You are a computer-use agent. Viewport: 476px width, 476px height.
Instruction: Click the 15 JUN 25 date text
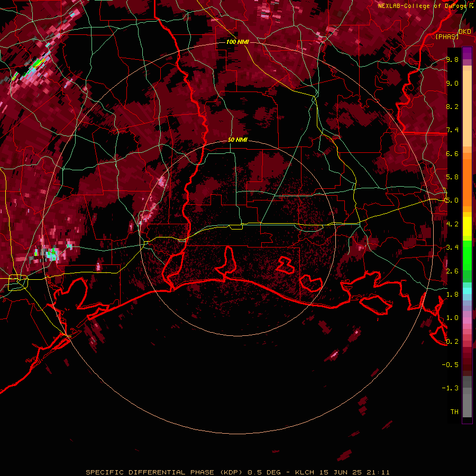[x=340, y=472]
